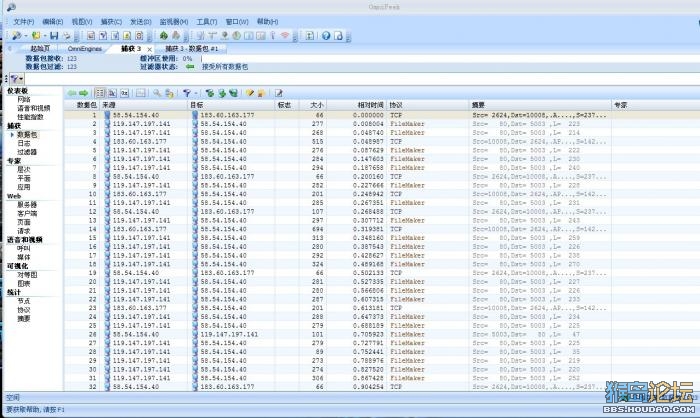700x418 pixels.
Task: Click the blue question mark help icon
Action: click(x=326, y=36)
